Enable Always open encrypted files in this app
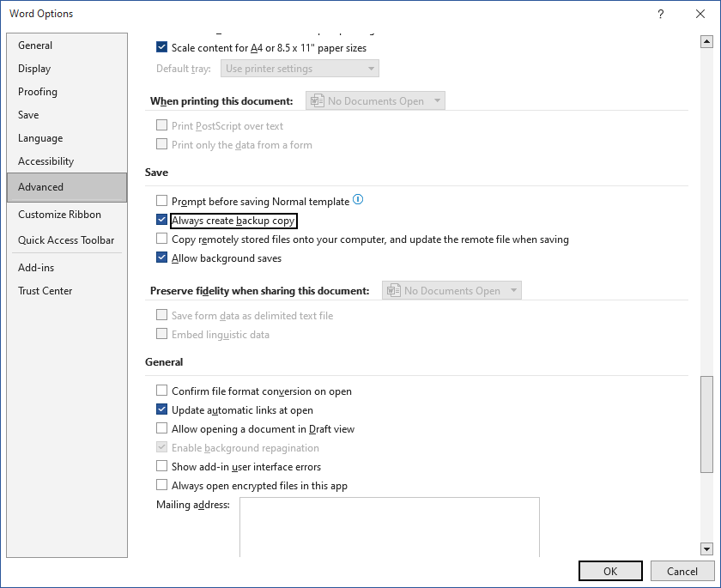This screenshot has height=588, width=721. 162,484
